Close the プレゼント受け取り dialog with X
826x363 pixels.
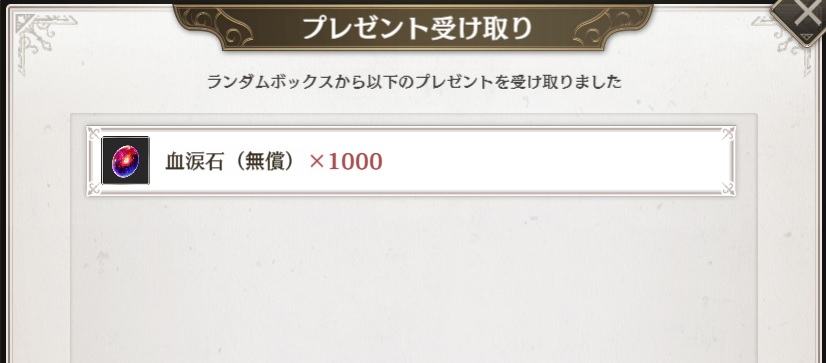tap(805, 17)
